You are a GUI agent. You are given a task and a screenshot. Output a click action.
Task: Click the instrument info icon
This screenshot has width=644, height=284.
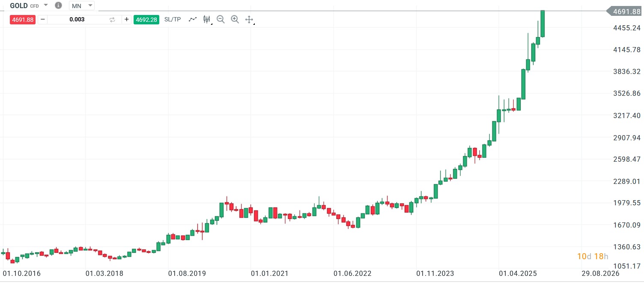click(x=59, y=6)
